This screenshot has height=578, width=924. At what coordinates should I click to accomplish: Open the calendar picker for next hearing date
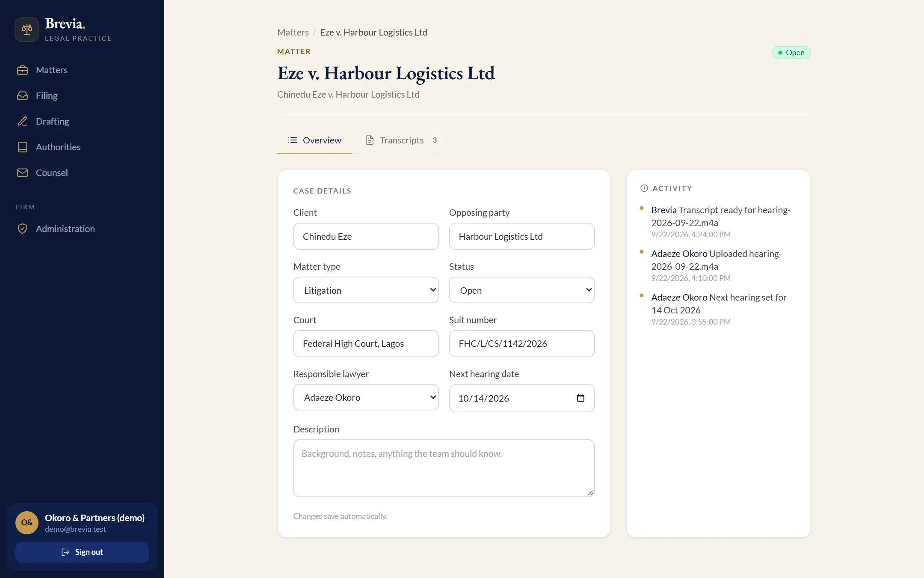click(580, 398)
